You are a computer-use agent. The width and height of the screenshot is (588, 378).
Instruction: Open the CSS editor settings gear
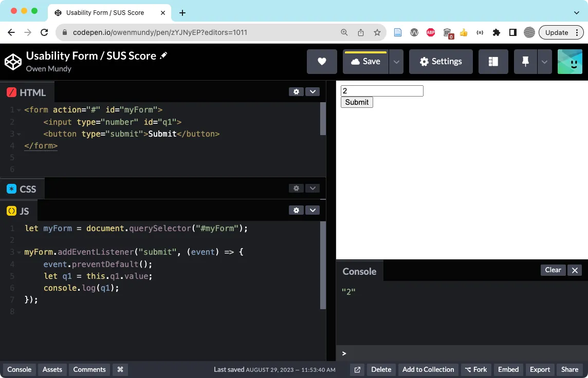[x=296, y=188]
